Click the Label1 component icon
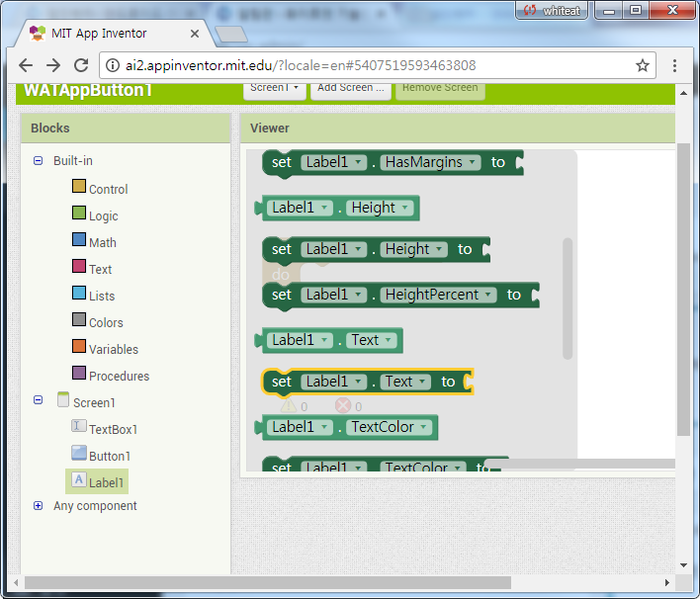The height and width of the screenshot is (599, 700). click(79, 479)
